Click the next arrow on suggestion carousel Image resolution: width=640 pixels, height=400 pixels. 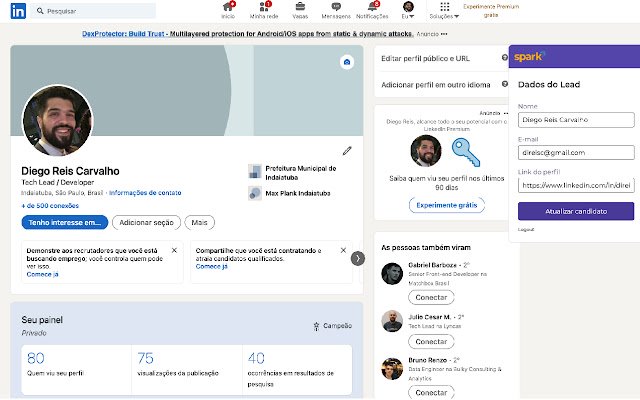[358, 258]
